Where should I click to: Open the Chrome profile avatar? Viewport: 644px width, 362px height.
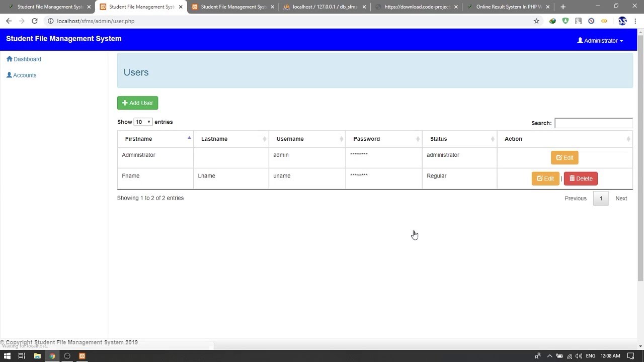pyautogui.click(x=622, y=21)
